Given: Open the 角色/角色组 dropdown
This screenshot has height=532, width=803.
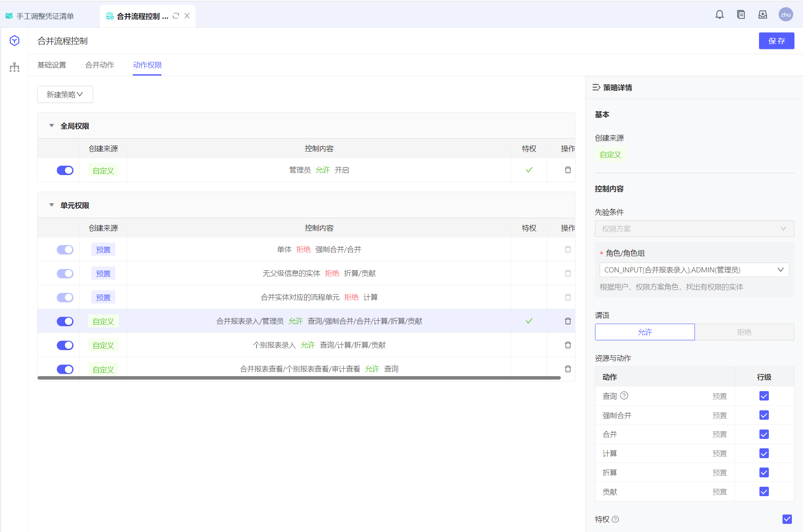Looking at the screenshot, I should [694, 270].
